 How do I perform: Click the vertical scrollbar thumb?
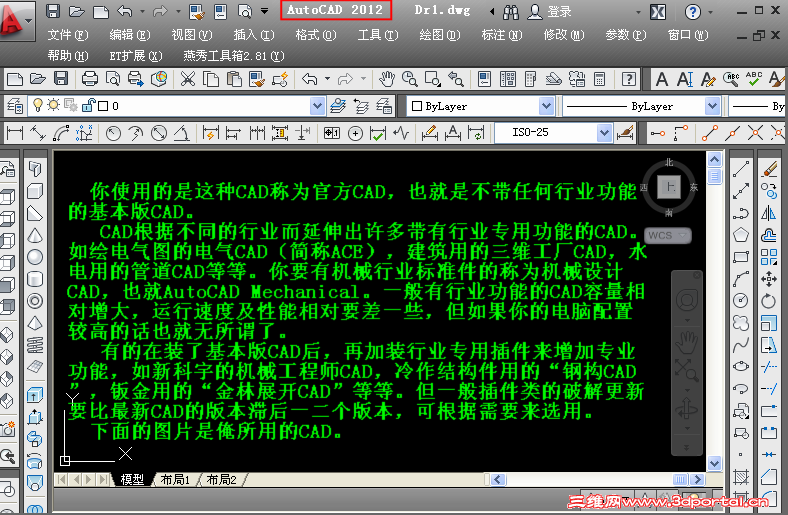[714, 176]
